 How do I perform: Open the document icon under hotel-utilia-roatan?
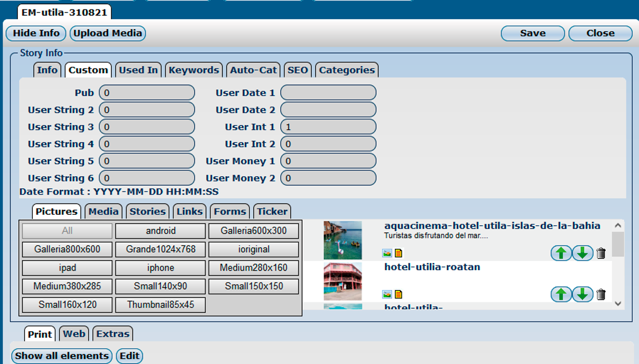(x=398, y=295)
